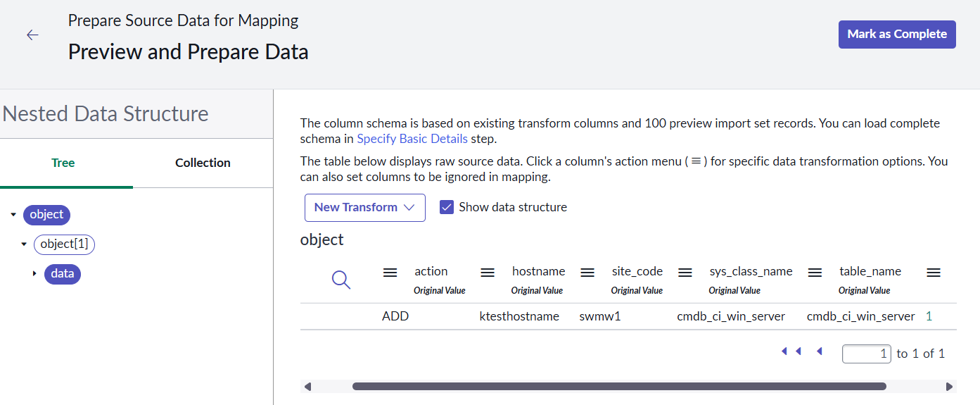Open the action column menu icon
Viewport: 980px width, 405px height.
point(390,273)
